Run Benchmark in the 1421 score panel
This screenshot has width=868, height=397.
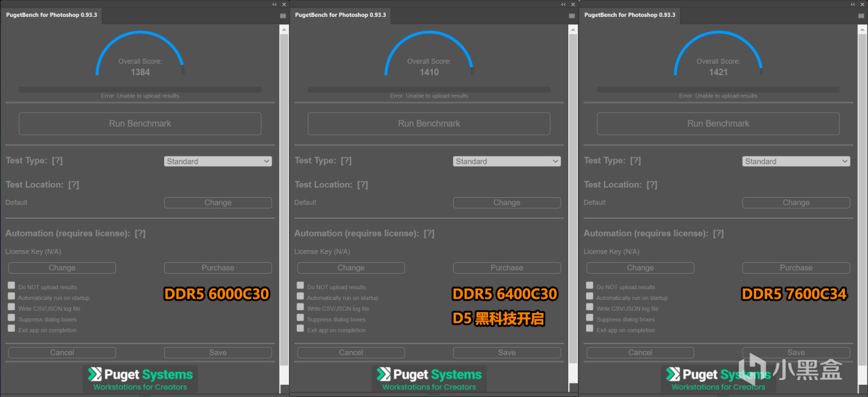tap(718, 123)
